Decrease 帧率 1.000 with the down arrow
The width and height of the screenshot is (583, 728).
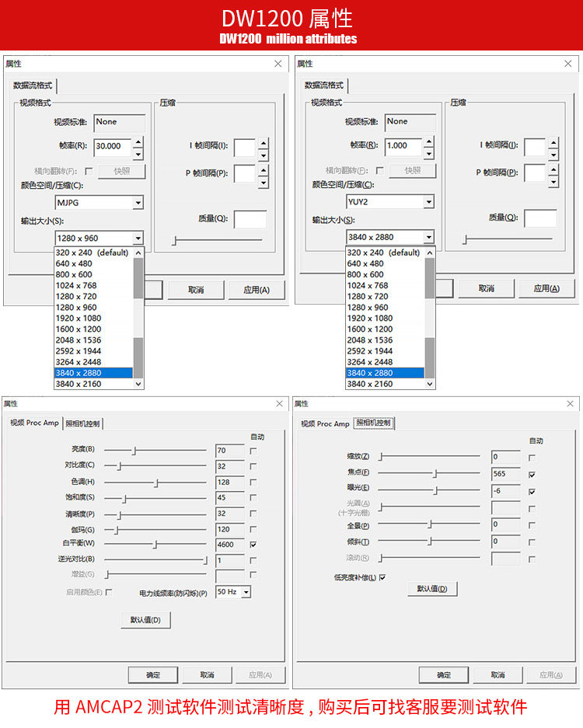pos(429,153)
